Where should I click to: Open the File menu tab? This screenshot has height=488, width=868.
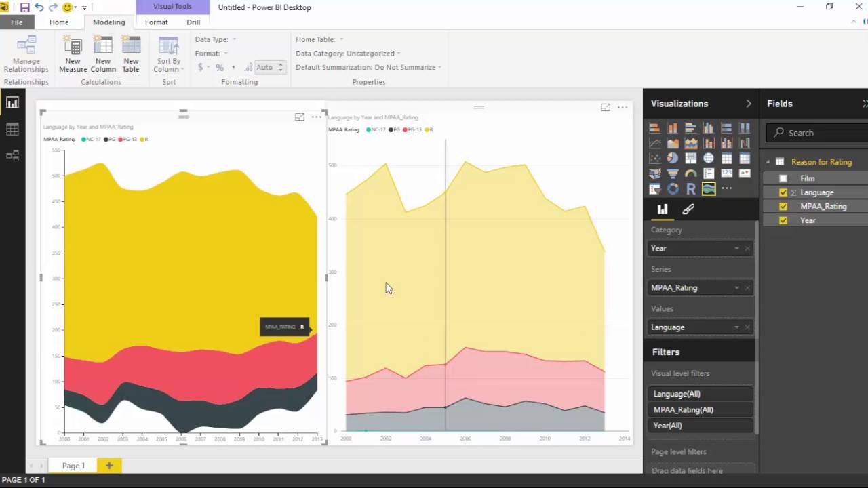pyautogui.click(x=16, y=22)
